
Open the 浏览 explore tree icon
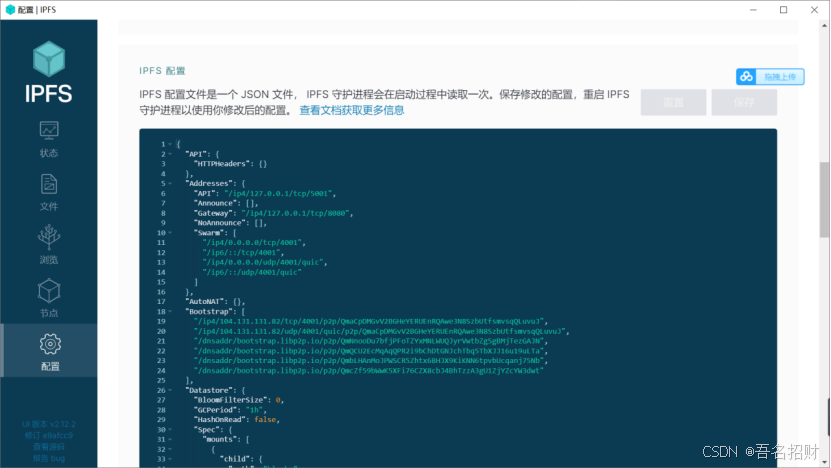[x=49, y=237]
